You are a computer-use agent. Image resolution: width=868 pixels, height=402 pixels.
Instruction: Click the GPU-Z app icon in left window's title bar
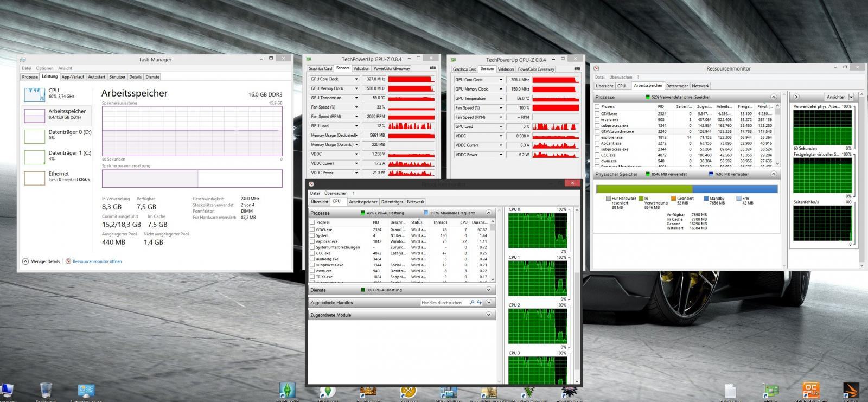[x=309, y=59]
